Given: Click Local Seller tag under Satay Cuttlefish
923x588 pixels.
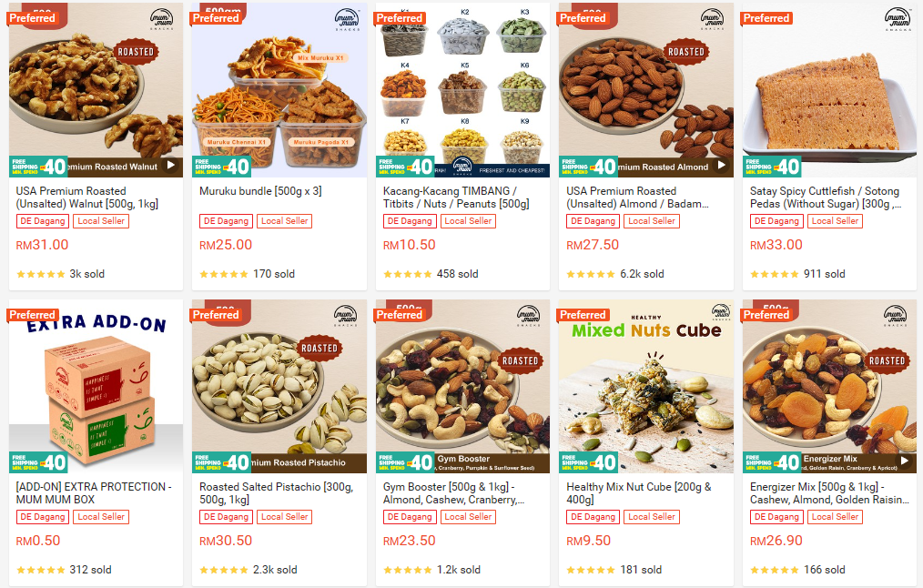Looking at the screenshot, I should click(x=836, y=221).
